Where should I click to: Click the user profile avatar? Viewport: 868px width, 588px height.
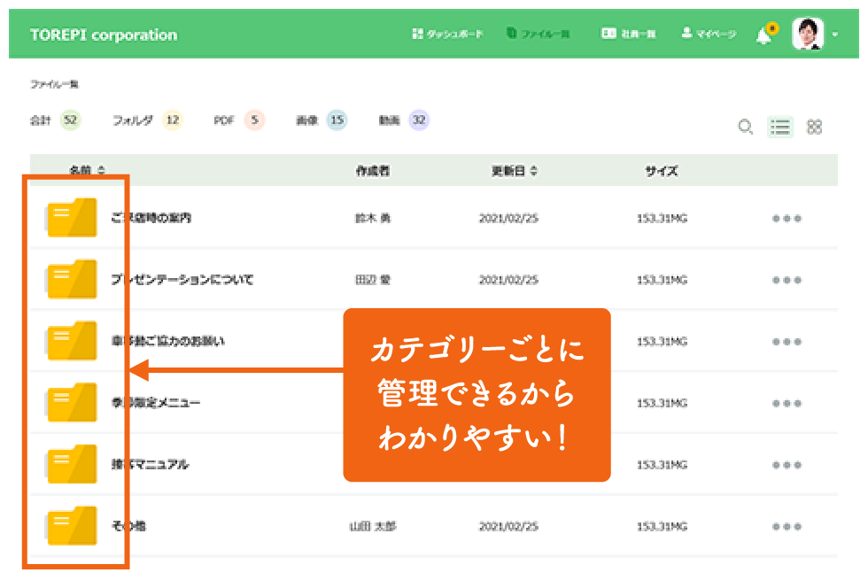(x=807, y=35)
